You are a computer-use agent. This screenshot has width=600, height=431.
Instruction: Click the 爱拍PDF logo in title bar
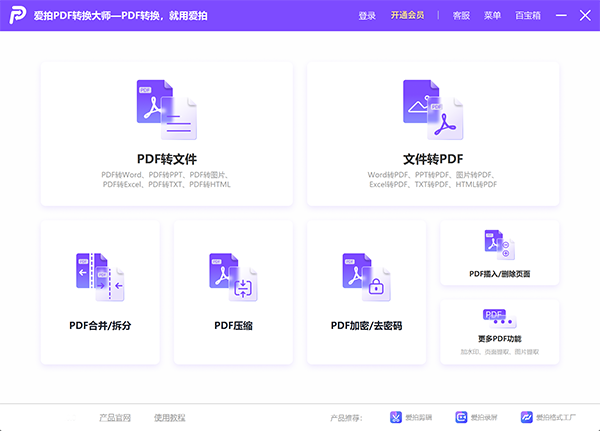18,15
